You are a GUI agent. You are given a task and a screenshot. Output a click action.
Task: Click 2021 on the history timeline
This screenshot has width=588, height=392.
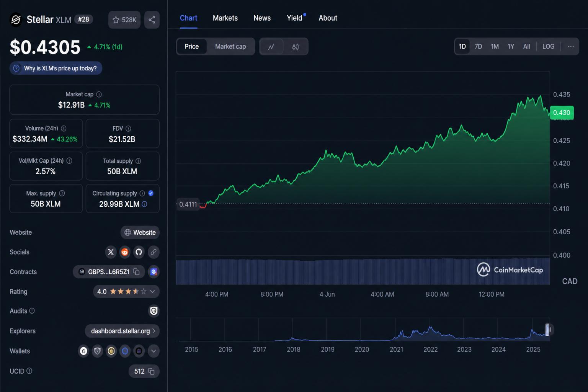(x=396, y=349)
